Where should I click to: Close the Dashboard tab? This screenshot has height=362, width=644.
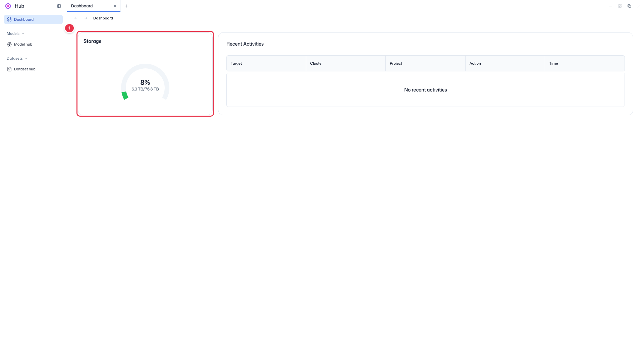[x=115, y=6]
